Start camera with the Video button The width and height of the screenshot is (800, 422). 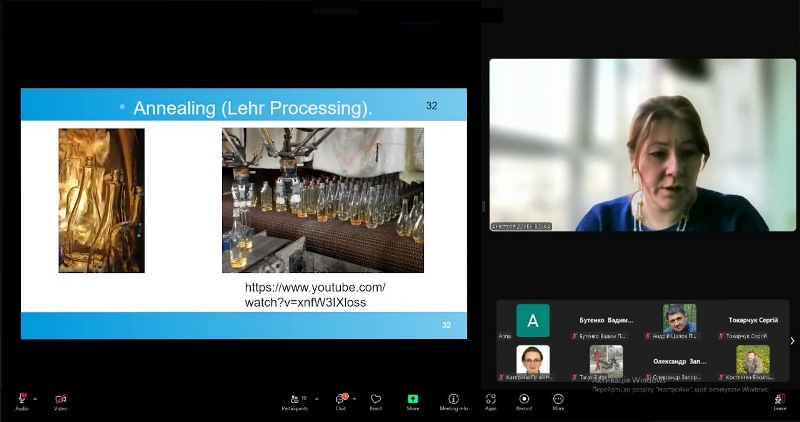click(61, 401)
